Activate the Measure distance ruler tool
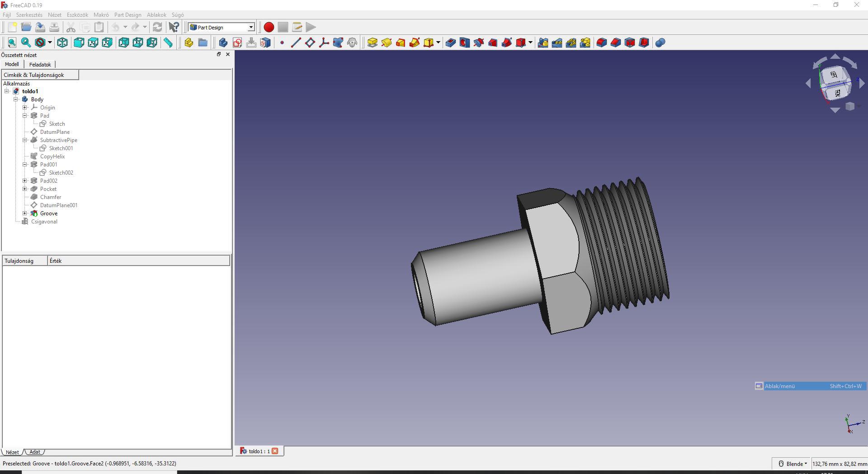The height and width of the screenshot is (474, 868). [x=168, y=43]
